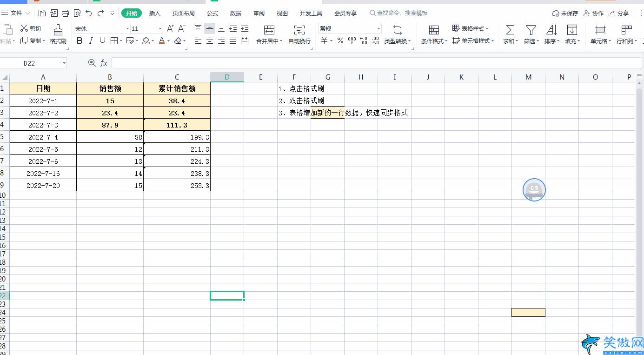Click the AutoSum (求和) sigma icon
Image resolution: width=644 pixels, height=355 pixels.
pyautogui.click(x=510, y=30)
